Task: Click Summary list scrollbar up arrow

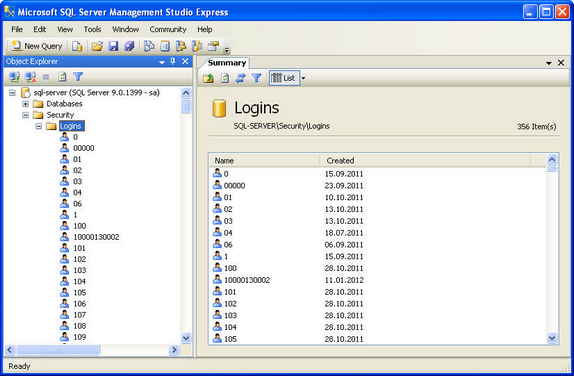Action: tap(552, 160)
